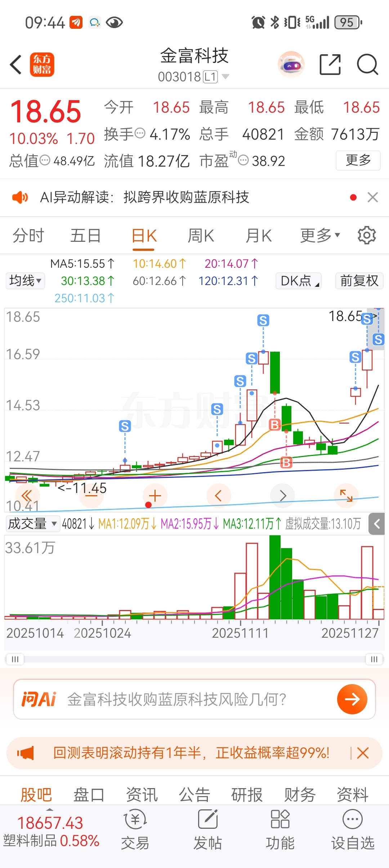This screenshot has height=868, width=389.
Task: Open the 东方财富 home logo
Action: [42, 65]
